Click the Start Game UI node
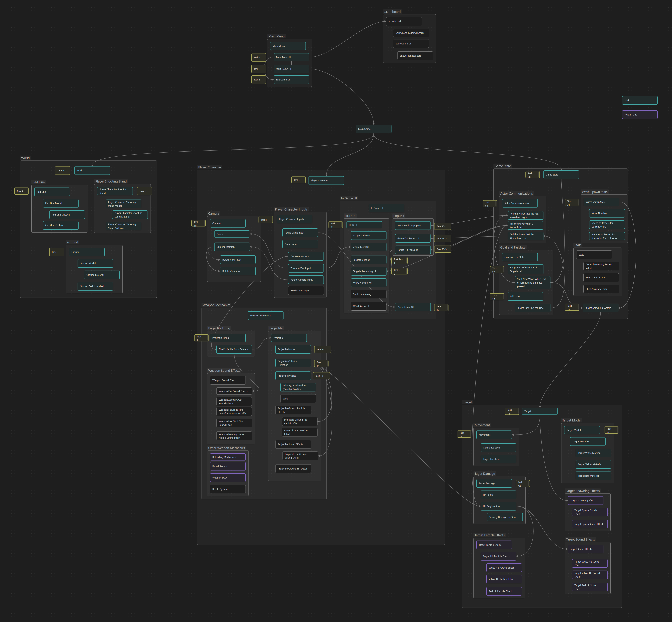This screenshot has width=672, height=622. coord(291,69)
